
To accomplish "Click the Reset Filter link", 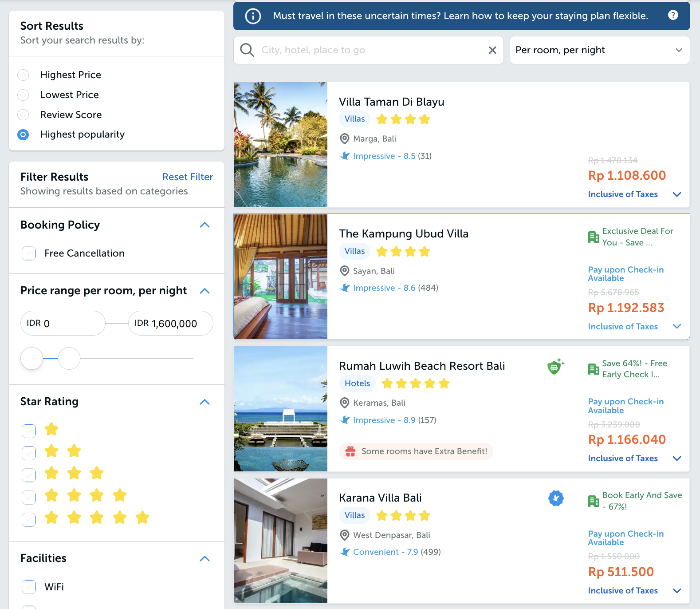I will [x=187, y=177].
